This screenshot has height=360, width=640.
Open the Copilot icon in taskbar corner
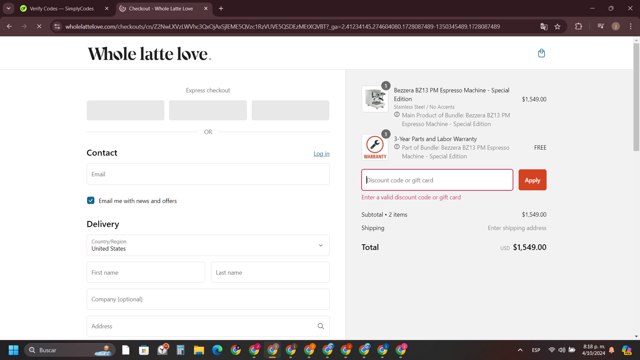click(x=627, y=350)
